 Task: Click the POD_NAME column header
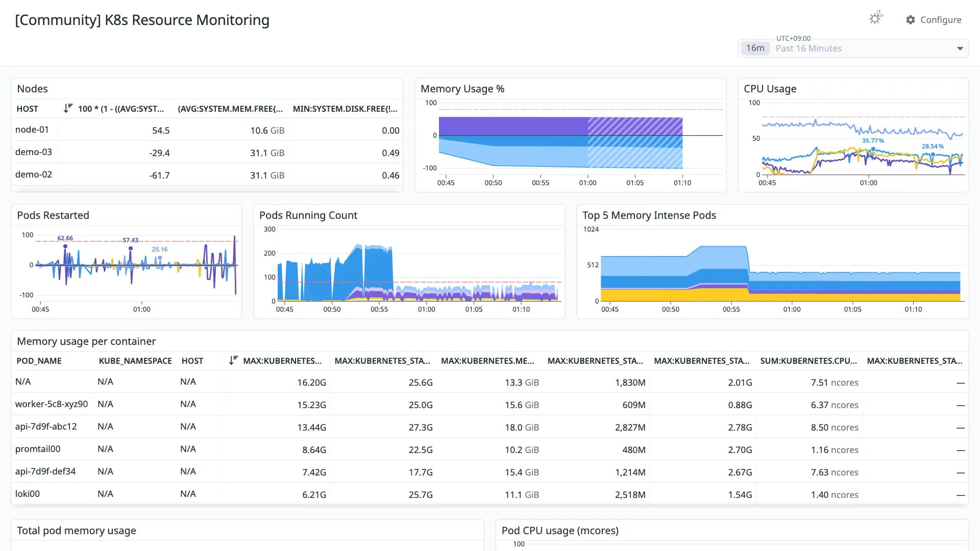(x=39, y=361)
